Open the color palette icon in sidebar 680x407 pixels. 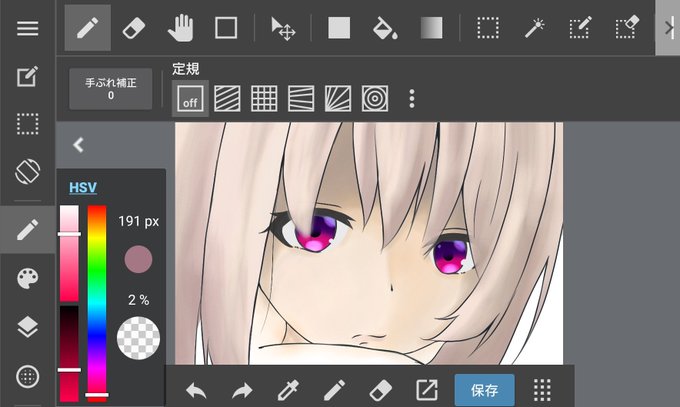click(27, 278)
